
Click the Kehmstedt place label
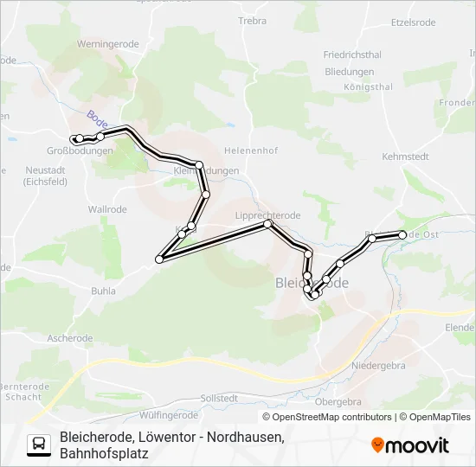[x=405, y=157]
